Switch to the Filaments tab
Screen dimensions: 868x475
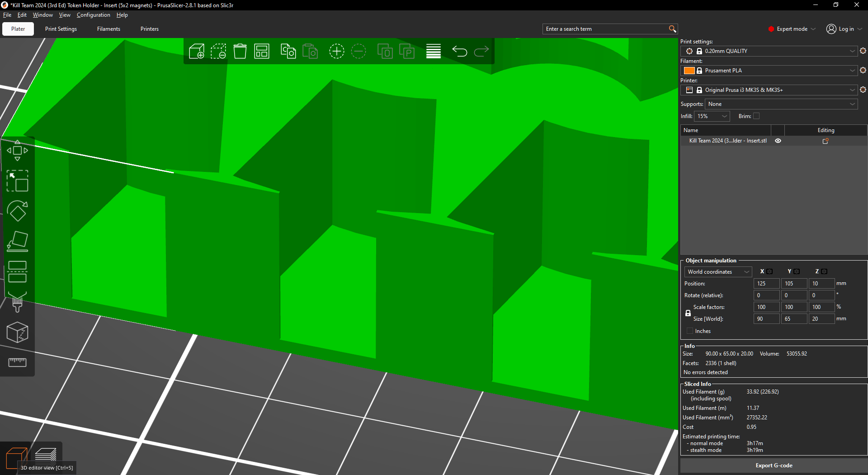click(108, 29)
